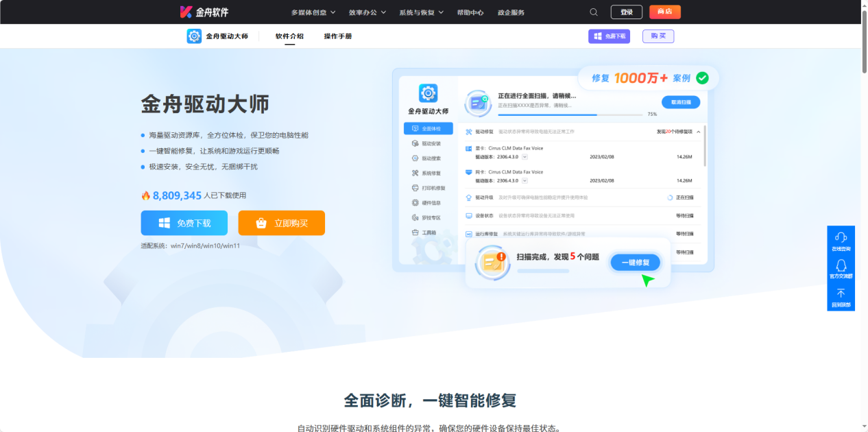Click the 金舟软件 logo

pyautogui.click(x=204, y=12)
